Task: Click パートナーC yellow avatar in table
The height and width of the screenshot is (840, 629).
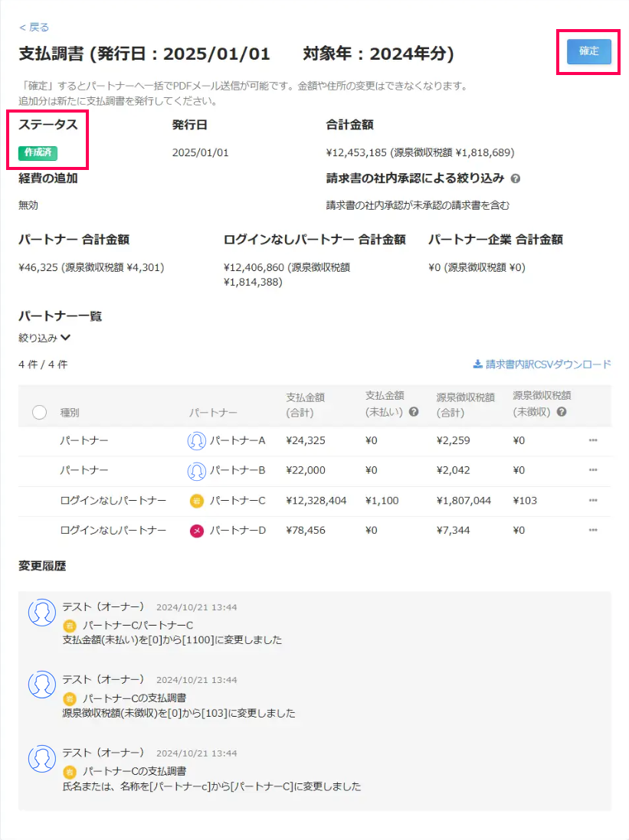Action: point(197,501)
